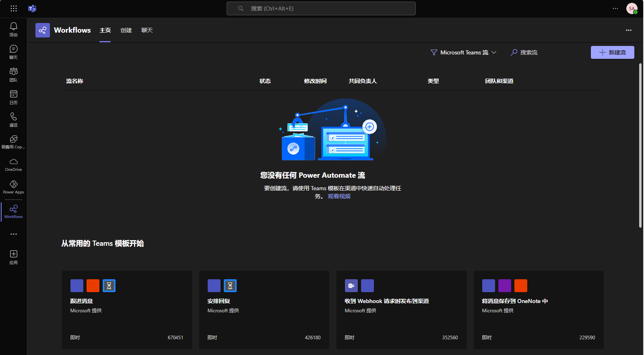Screen dimensions: 644x355
Task: Open the SA profile avatar
Action: click(632, 8)
